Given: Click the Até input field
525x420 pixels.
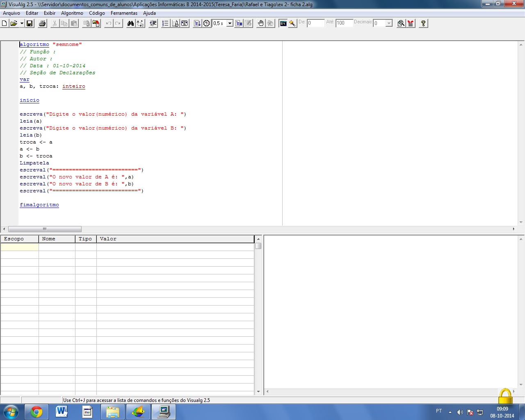Looking at the screenshot, I should (x=344, y=23).
